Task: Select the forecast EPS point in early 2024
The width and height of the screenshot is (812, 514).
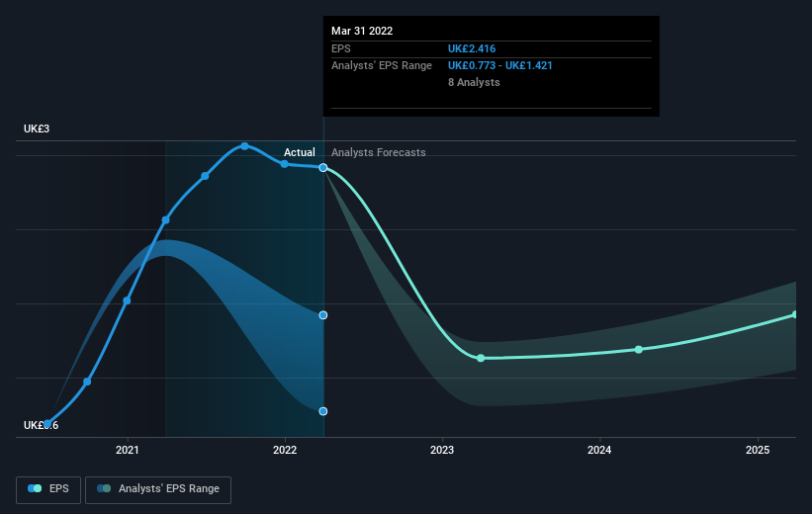Action: pos(639,350)
